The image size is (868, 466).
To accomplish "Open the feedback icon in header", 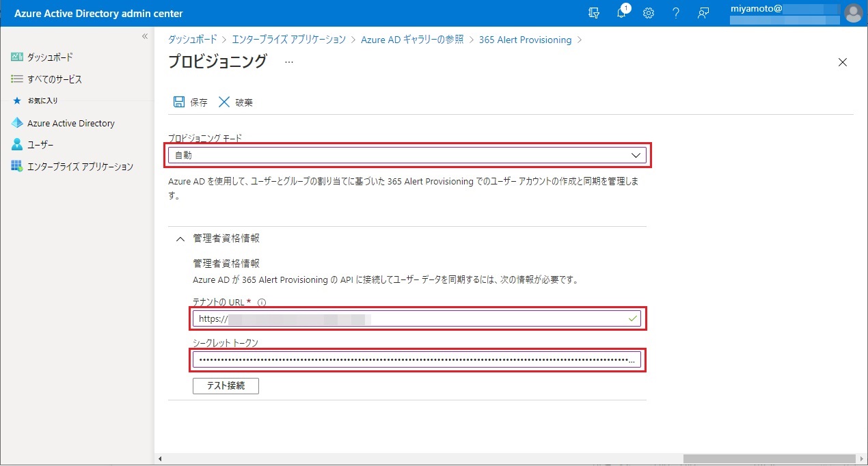I will pos(703,13).
